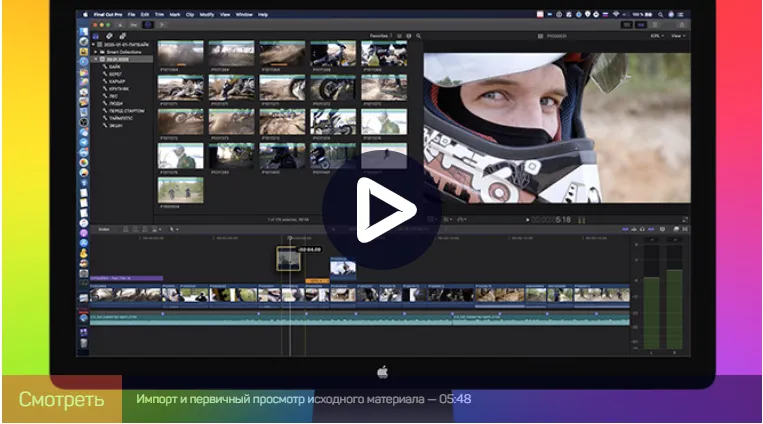
Task: Click the Смотреть button
Action: pyautogui.click(x=61, y=399)
